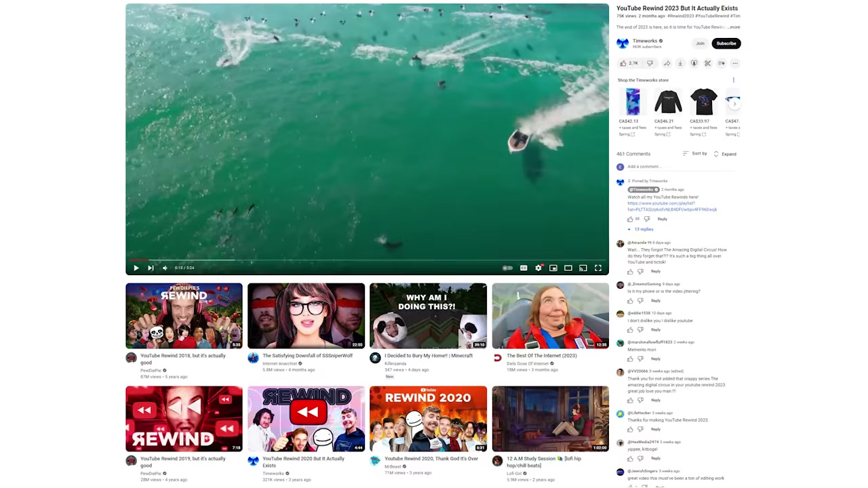
Task: Open The Satisfying Downfall of SSSniperWolf video
Action: click(x=306, y=316)
